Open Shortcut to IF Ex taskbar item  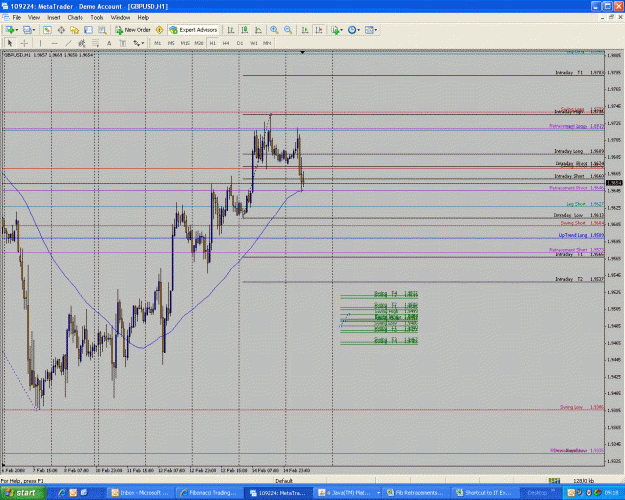[x=483, y=493]
